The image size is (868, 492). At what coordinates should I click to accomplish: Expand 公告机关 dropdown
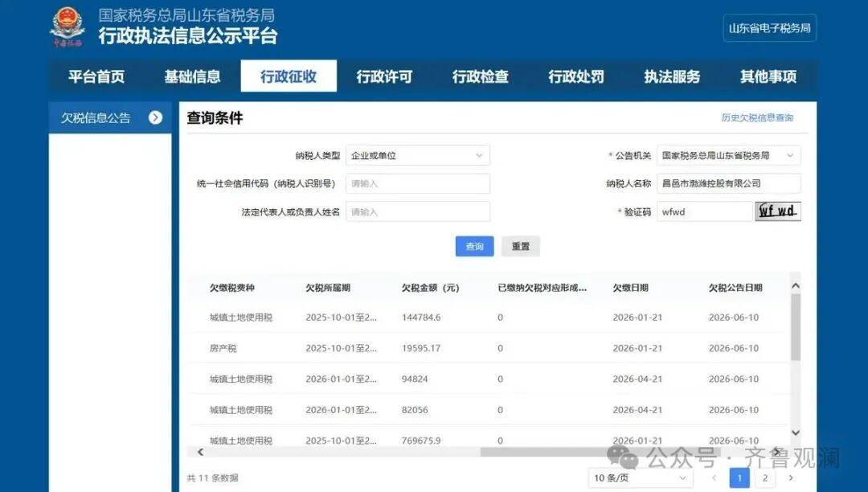[x=728, y=155]
